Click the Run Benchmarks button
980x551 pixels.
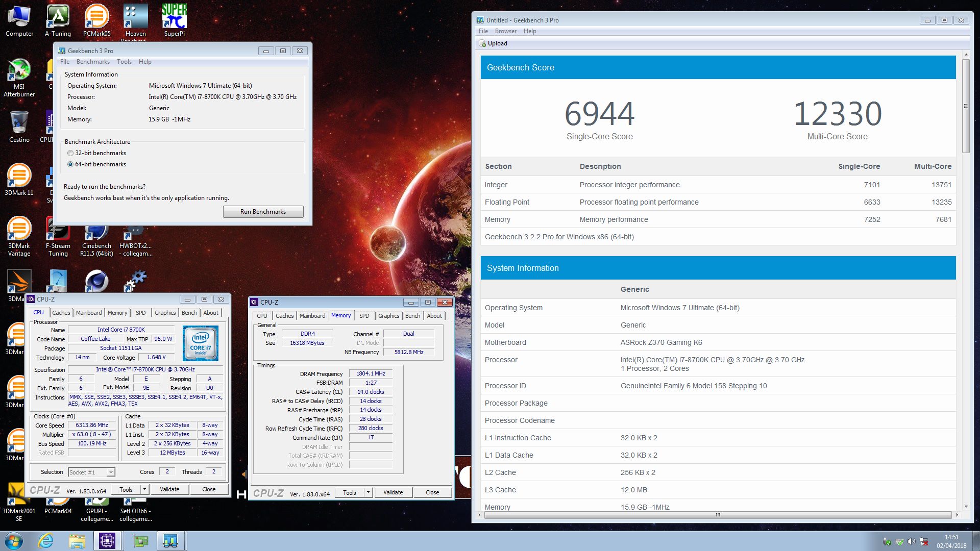[x=263, y=212]
